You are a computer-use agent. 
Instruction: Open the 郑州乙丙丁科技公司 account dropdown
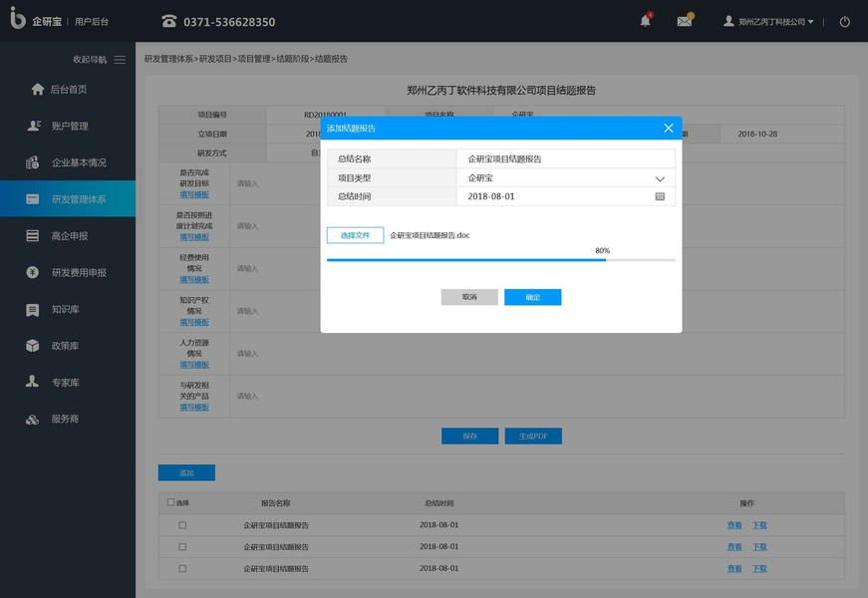pos(775,22)
